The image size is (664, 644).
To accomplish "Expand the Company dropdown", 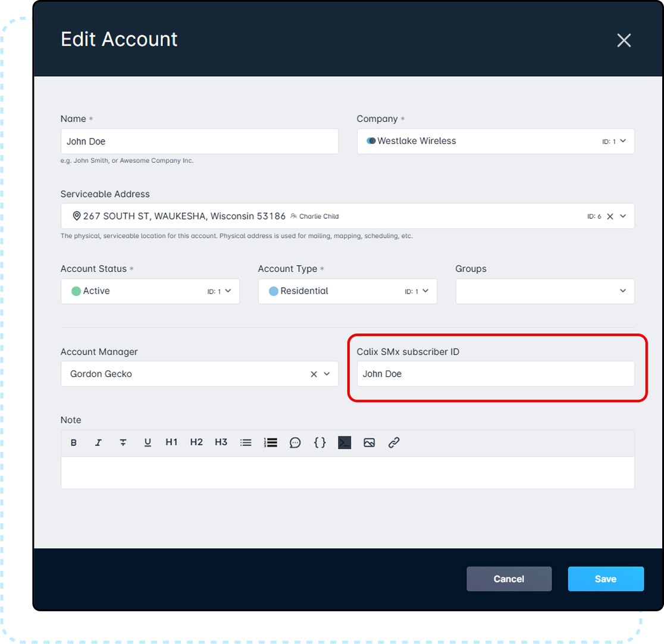I will tap(623, 141).
